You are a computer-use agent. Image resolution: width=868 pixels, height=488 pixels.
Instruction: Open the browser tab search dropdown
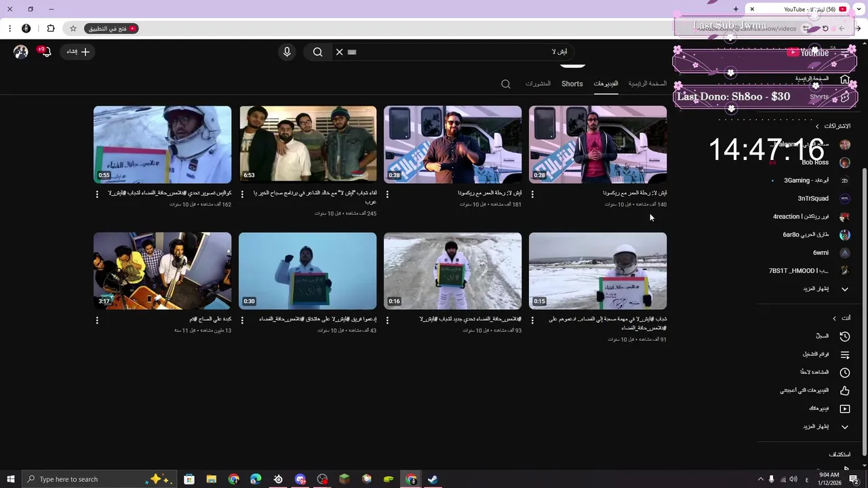click(x=859, y=9)
